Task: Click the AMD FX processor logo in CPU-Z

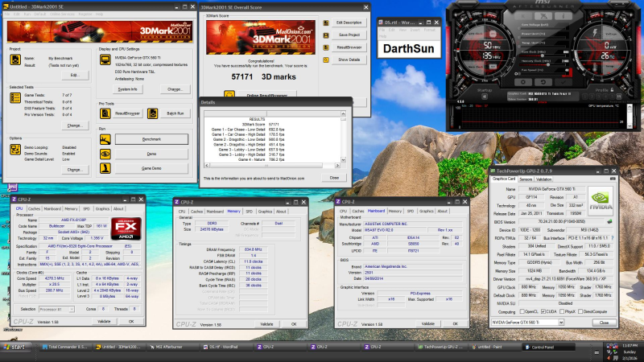Action: point(126,228)
